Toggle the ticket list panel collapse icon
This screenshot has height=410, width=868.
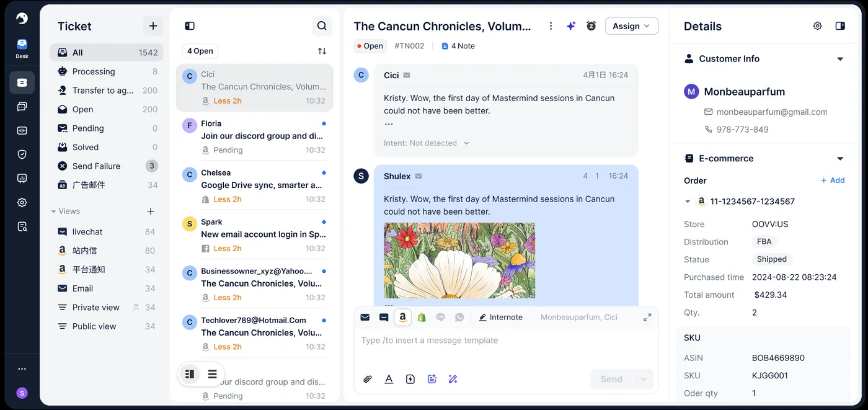(190, 26)
